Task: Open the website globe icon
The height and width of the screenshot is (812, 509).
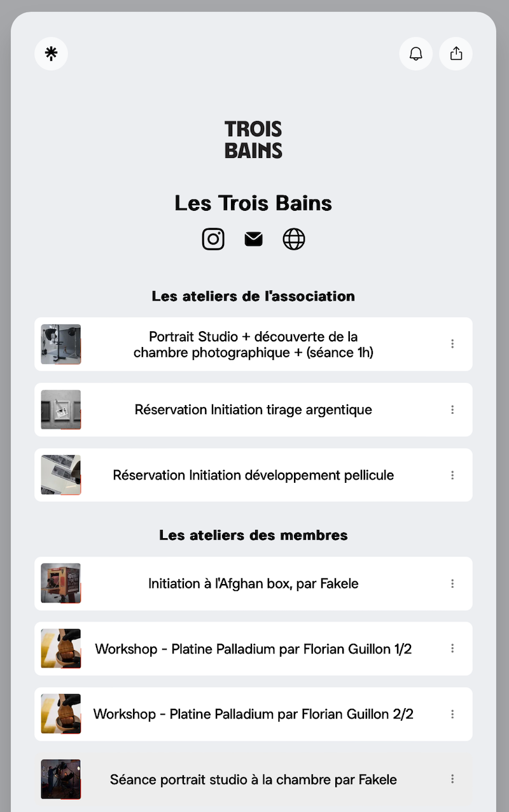Action: [294, 239]
